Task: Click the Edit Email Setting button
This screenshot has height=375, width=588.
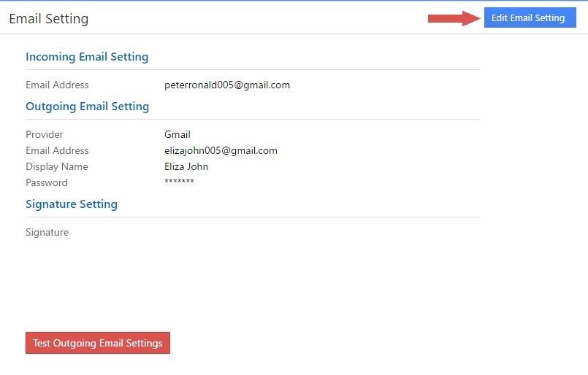Action: click(x=529, y=18)
